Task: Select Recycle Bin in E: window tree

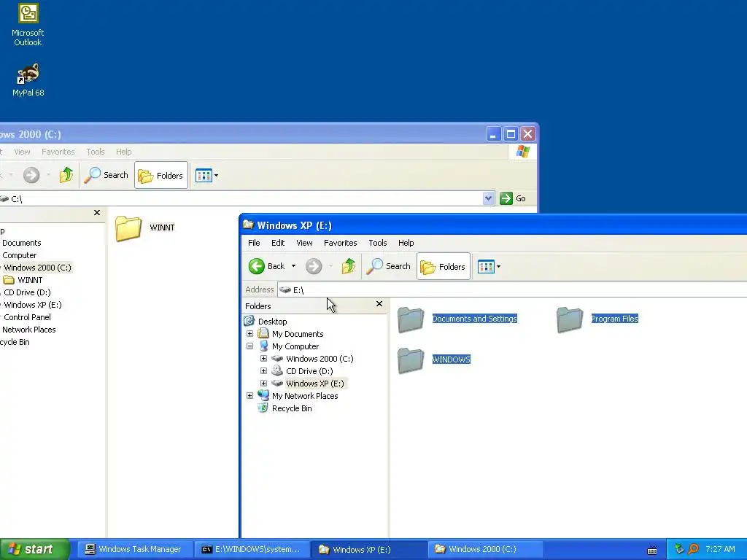Action: 292,408
